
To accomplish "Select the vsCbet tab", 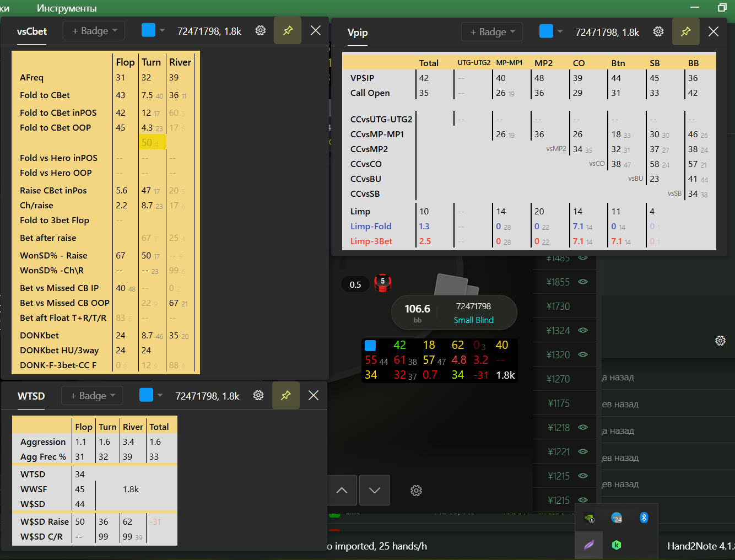I will 31,31.
